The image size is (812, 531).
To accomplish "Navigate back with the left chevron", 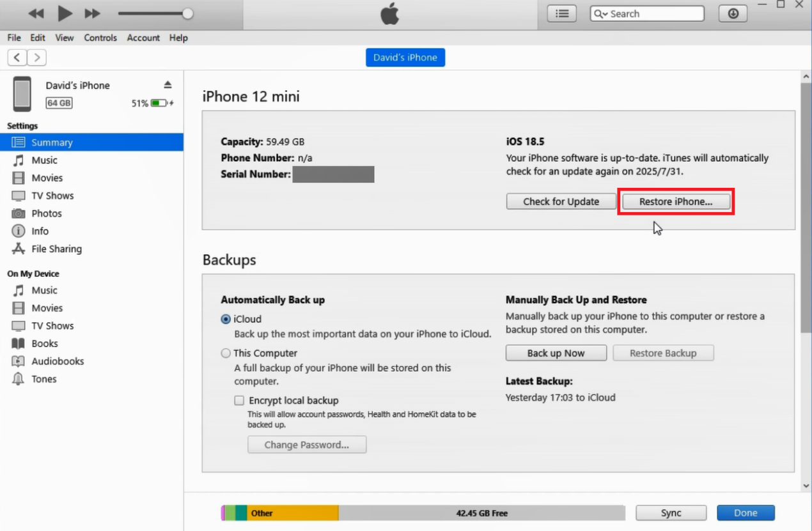I will tap(17, 57).
